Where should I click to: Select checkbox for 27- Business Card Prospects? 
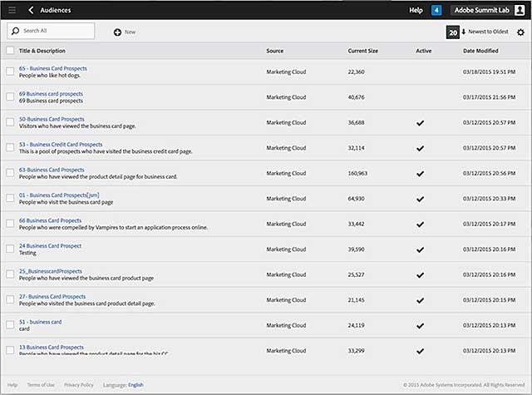coord(10,299)
